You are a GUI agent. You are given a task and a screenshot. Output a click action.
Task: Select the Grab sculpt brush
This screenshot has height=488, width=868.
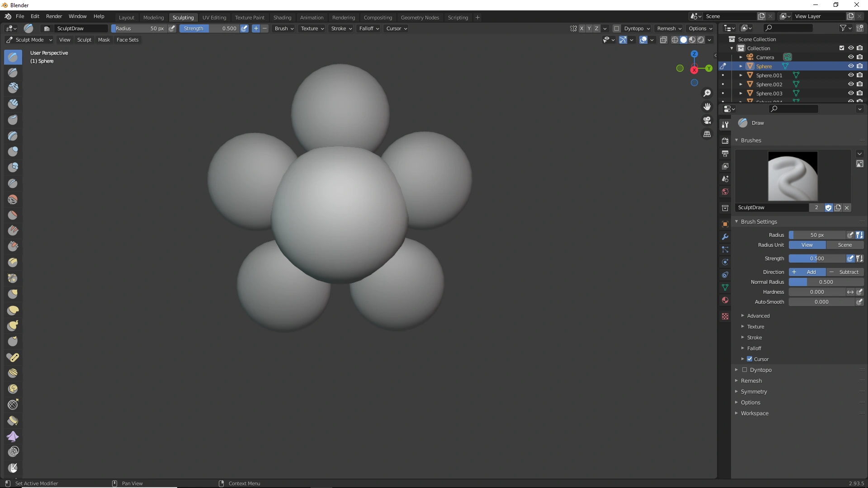pyautogui.click(x=13, y=294)
